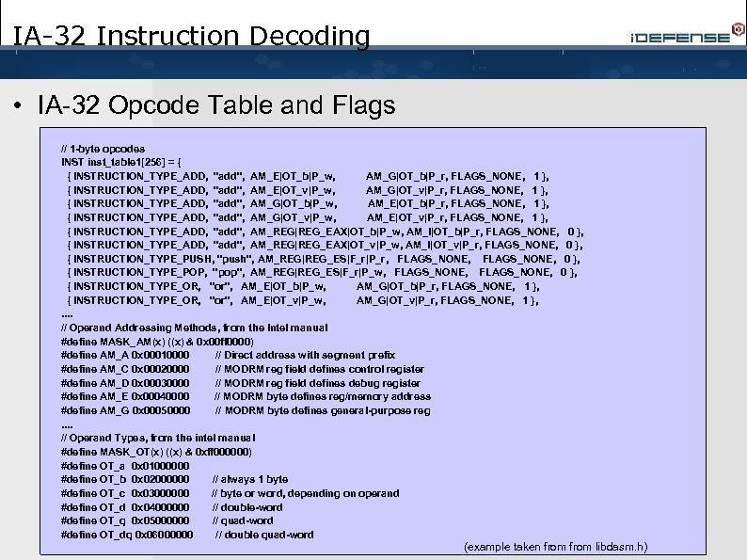This screenshot has width=747, height=560.
Task: Click comment '// MODRM byte defines general-purpose reg'
Action: (323, 410)
